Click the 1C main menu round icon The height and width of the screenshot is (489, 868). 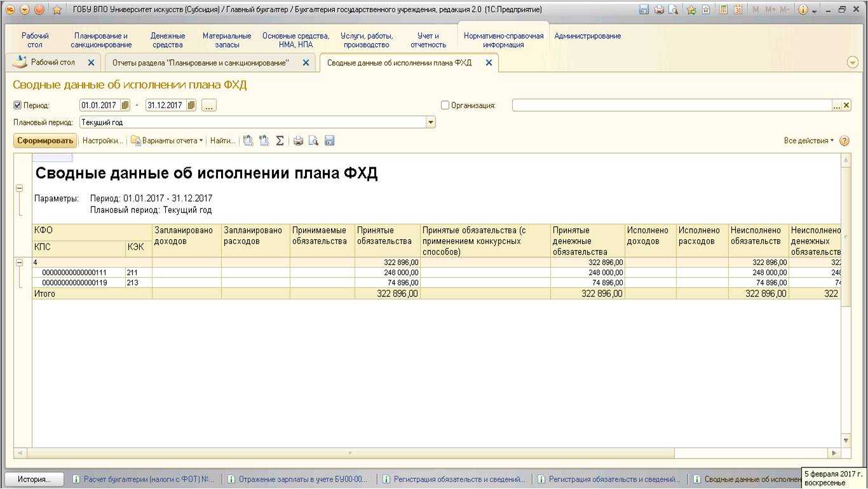tap(10, 10)
